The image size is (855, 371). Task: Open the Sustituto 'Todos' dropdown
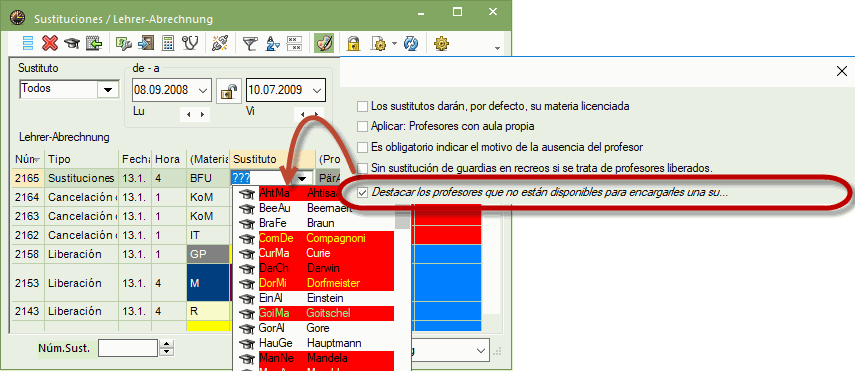[107, 89]
